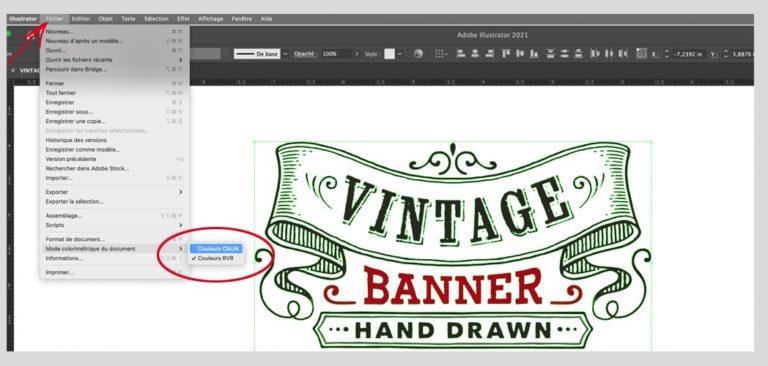
Task: Click the horizontal align center icon
Action: click(x=475, y=54)
